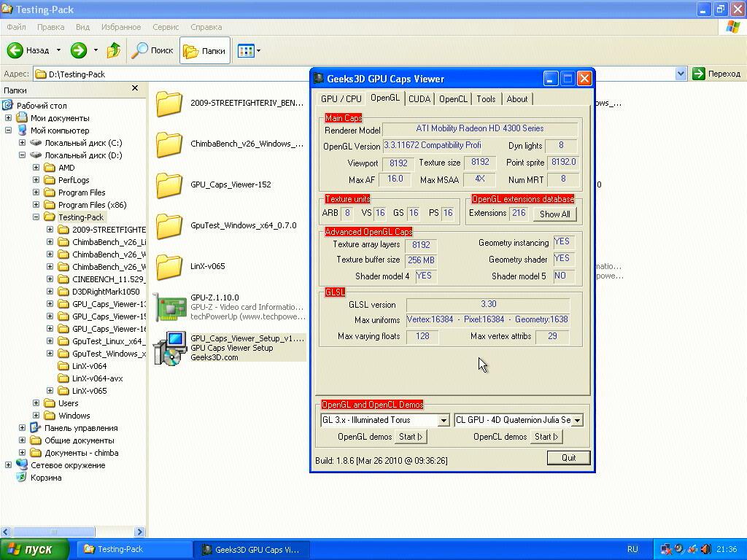Viewport: 747px width, 560px height.
Task: Select the ChimbaBench_v26_Windows folder icon
Action: (169, 144)
